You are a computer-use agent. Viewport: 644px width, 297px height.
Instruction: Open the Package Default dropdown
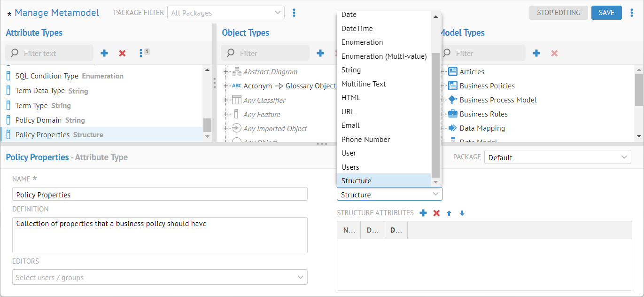558,157
